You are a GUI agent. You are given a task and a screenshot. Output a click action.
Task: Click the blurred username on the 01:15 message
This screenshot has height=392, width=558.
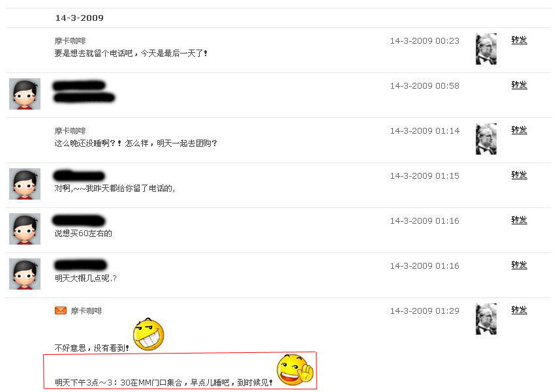(79, 175)
